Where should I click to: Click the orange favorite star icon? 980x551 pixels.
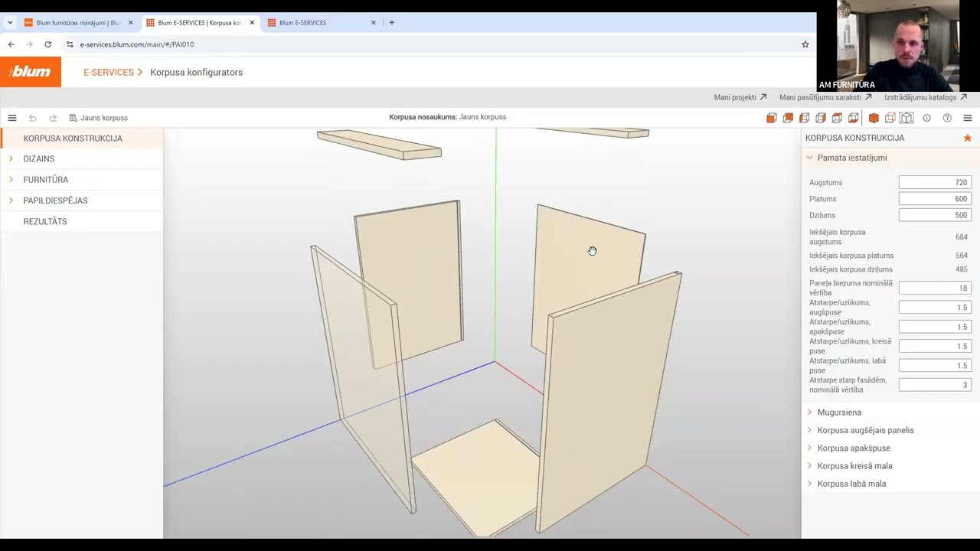tap(968, 138)
